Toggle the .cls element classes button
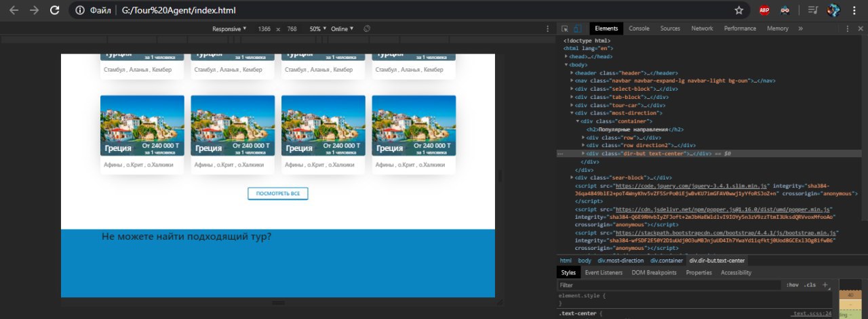 coord(810,285)
